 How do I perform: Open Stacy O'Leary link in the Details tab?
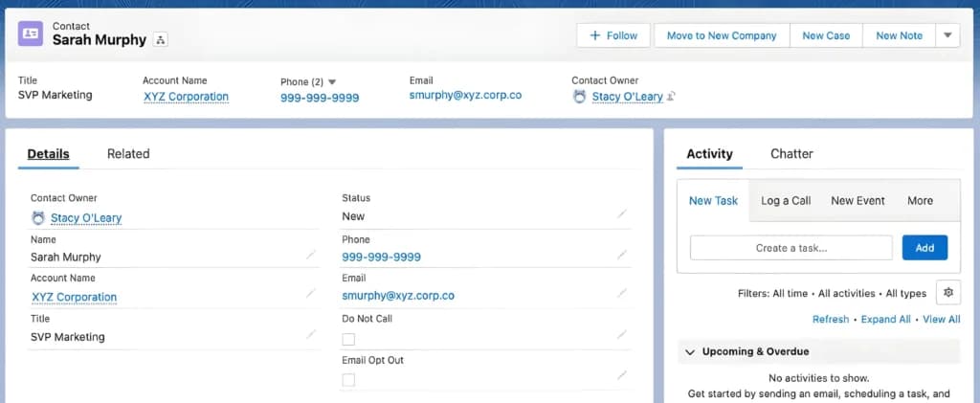(x=86, y=218)
